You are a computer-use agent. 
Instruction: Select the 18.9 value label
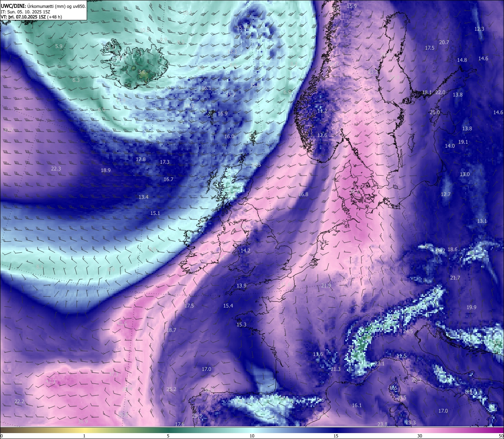point(106,170)
